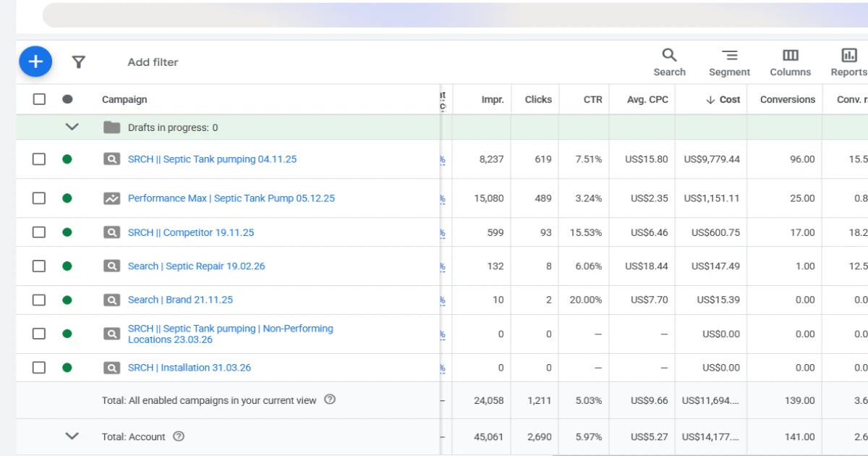Sort by Conversions column header
Viewport: 868px width, 456px height.
[x=788, y=100]
